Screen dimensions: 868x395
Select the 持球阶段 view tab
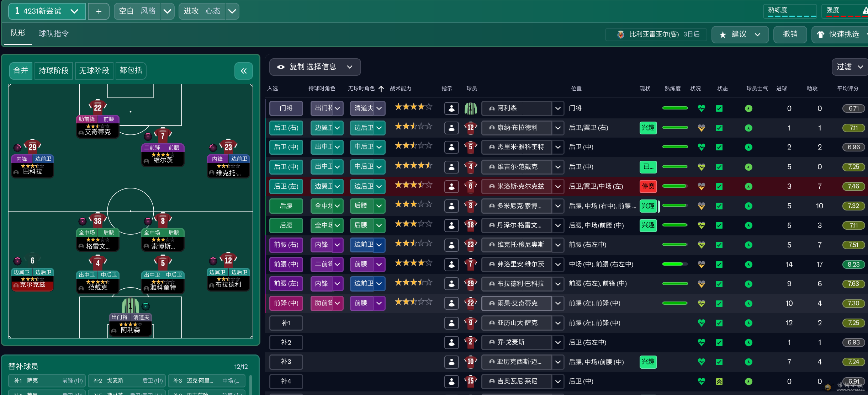53,70
